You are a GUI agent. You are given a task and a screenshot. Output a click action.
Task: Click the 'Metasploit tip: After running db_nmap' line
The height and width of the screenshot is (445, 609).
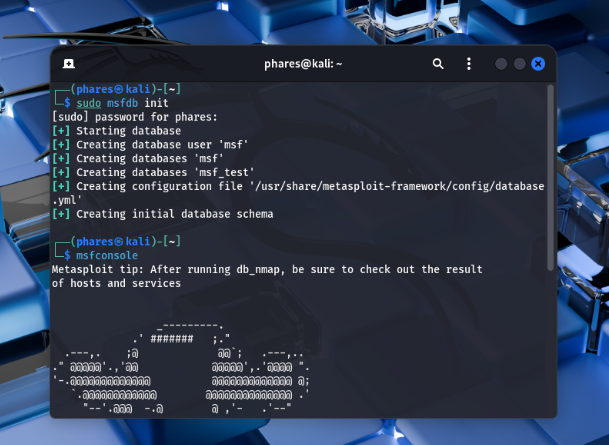pos(267,269)
